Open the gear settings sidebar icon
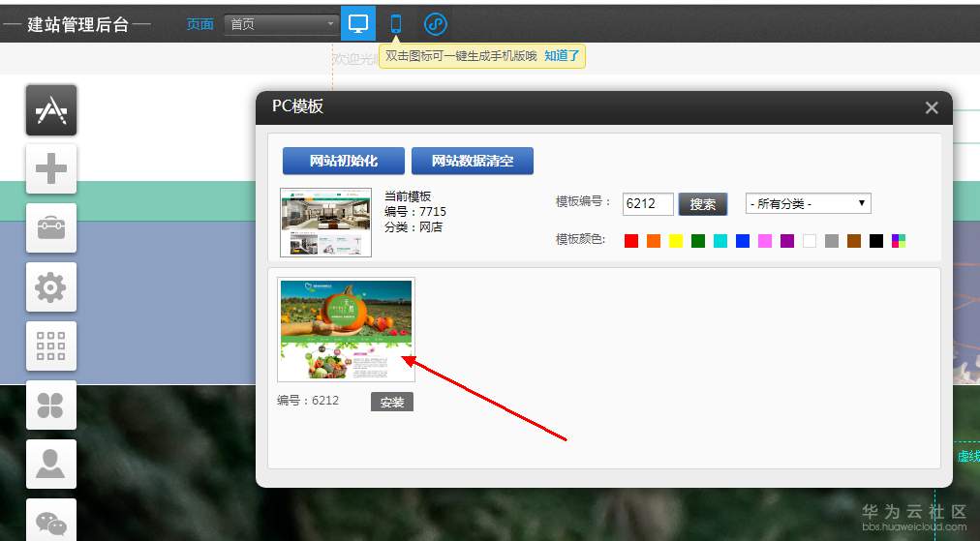The width and height of the screenshot is (980, 541). (51, 287)
